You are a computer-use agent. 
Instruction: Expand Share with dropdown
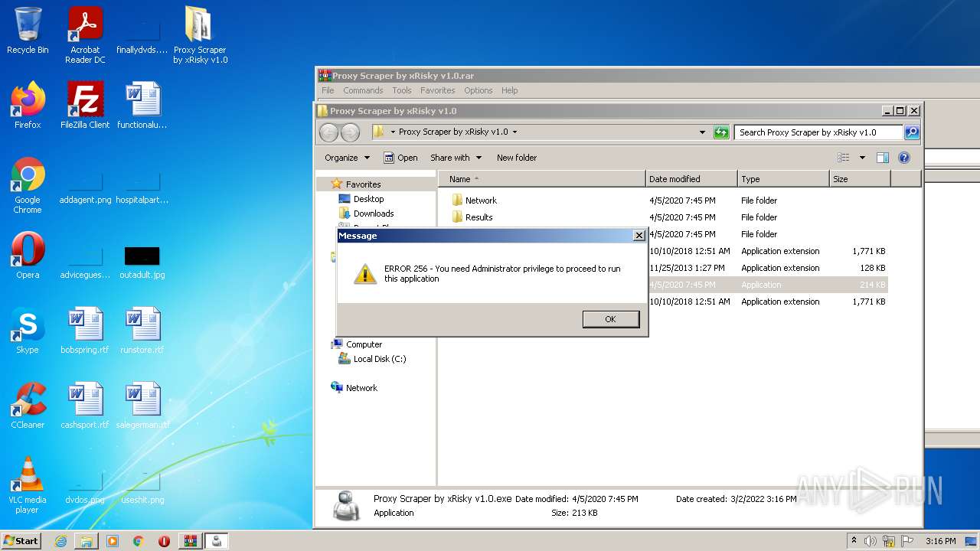[x=456, y=158]
